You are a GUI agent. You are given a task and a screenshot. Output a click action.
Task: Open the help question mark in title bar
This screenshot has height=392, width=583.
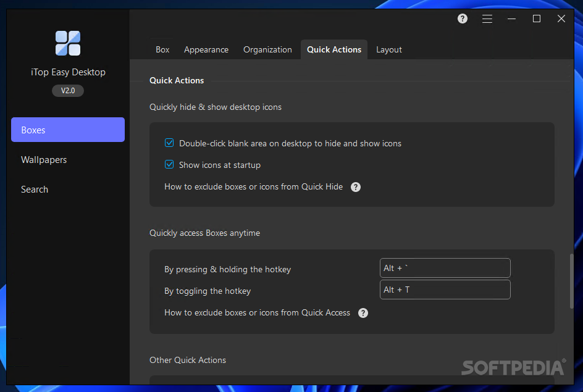462,19
